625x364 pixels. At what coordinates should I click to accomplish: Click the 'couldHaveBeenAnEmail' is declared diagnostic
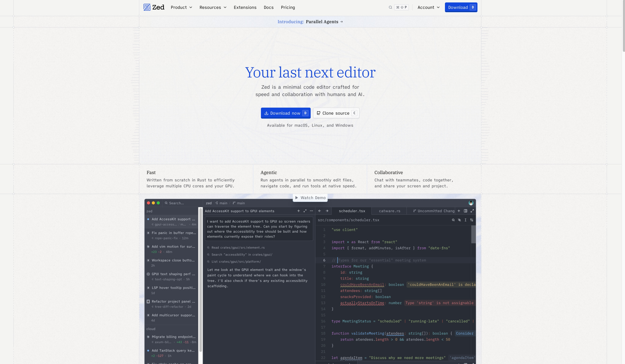pyautogui.click(x=442, y=285)
